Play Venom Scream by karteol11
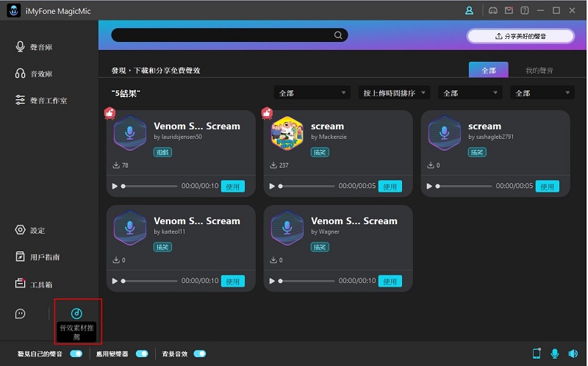 coord(115,281)
